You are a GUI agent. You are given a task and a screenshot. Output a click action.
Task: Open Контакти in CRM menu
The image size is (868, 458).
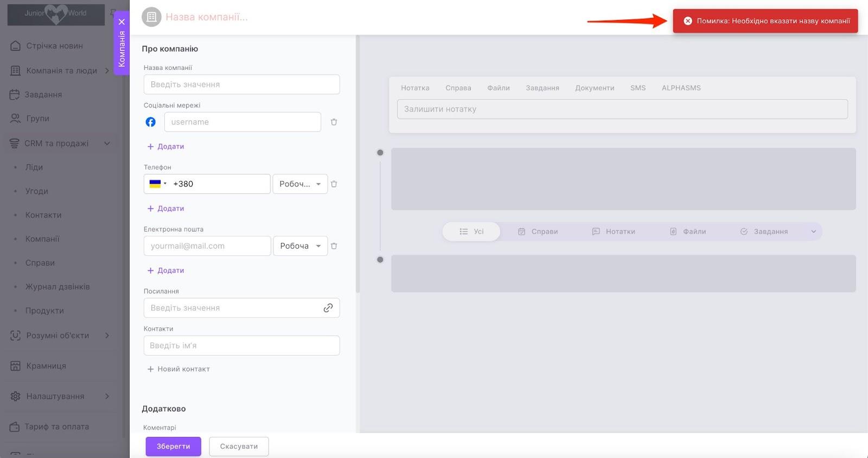(43, 215)
